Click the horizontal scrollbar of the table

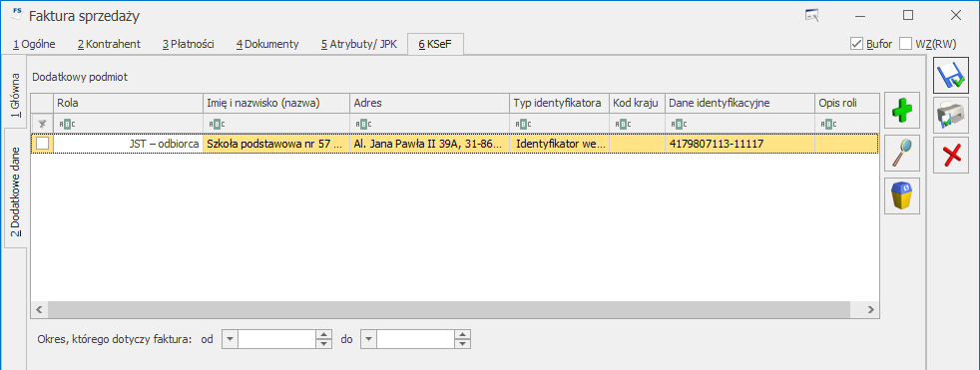tap(449, 309)
